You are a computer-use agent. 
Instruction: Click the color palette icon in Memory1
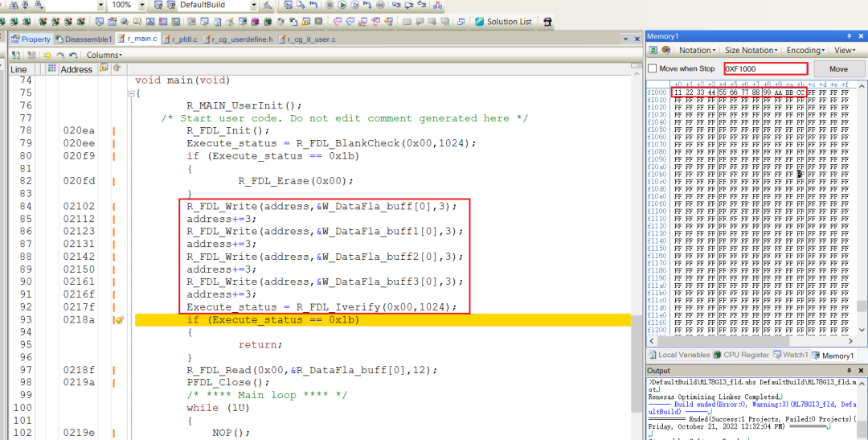(x=666, y=50)
